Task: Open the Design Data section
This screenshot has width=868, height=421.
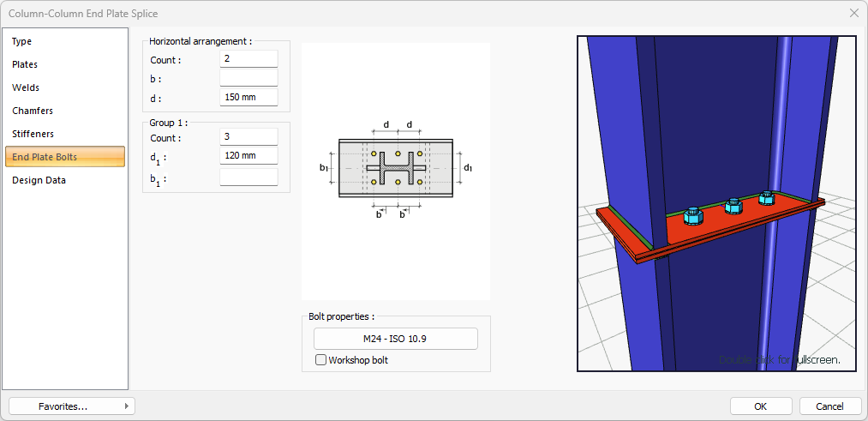Action: coord(39,180)
